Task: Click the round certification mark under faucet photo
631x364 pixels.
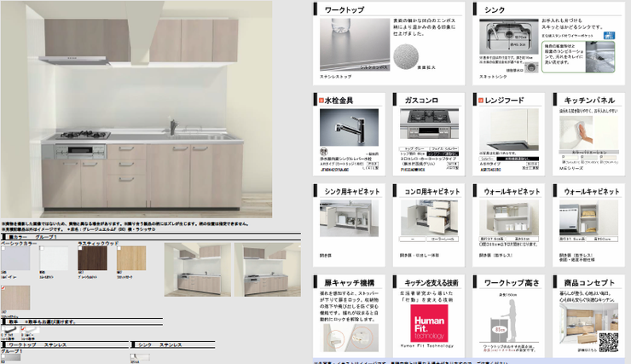Action: click(323, 151)
